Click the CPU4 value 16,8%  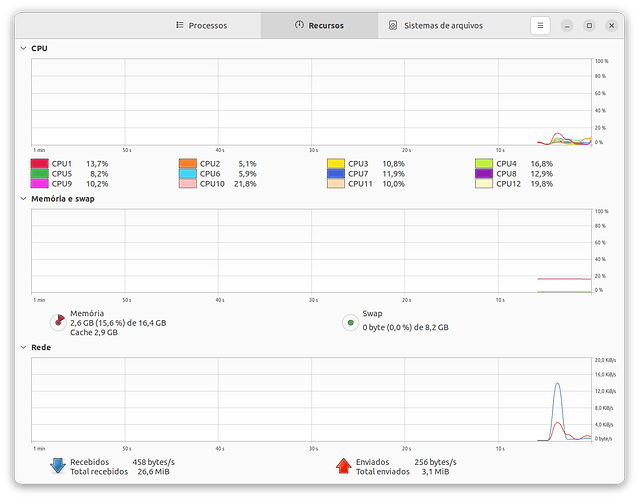tap(541, 164)
